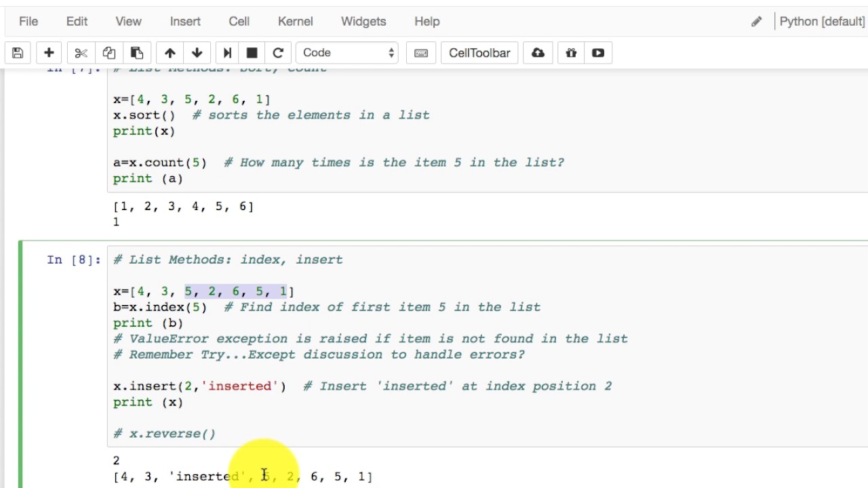Click the x.insert(2,'inserted') line

[x=362, y=386]
